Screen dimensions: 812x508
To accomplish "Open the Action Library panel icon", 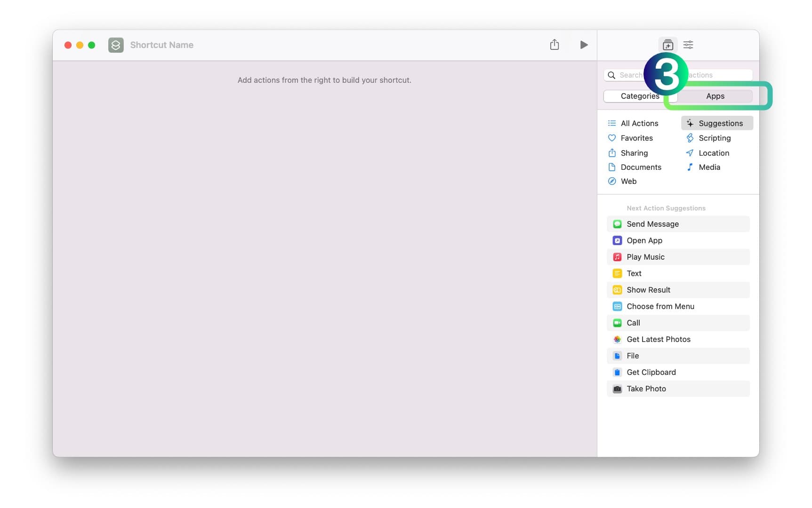I will click(667, 45).
